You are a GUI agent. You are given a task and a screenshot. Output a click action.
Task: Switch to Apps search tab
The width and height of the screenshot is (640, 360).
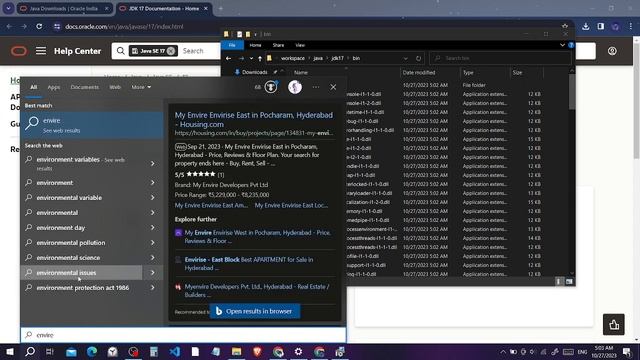coord(53,87)
